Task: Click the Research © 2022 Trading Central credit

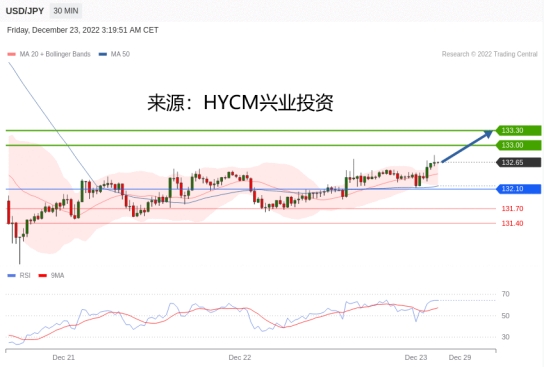Action: (x=489, y=54)
